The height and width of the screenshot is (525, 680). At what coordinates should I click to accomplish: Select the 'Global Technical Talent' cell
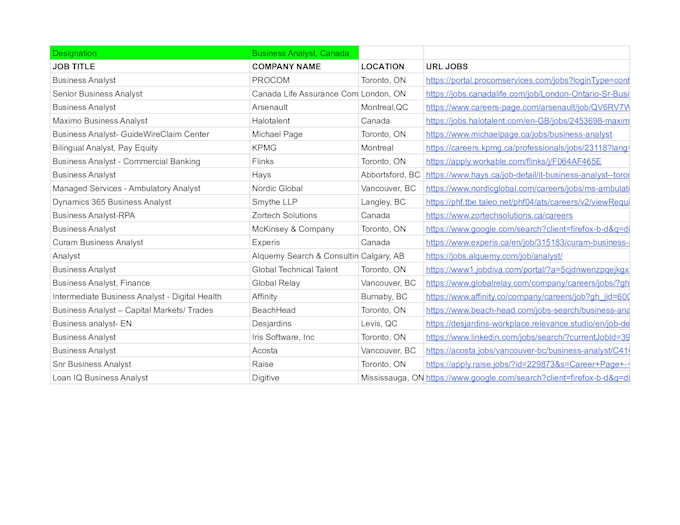[304, 270]
